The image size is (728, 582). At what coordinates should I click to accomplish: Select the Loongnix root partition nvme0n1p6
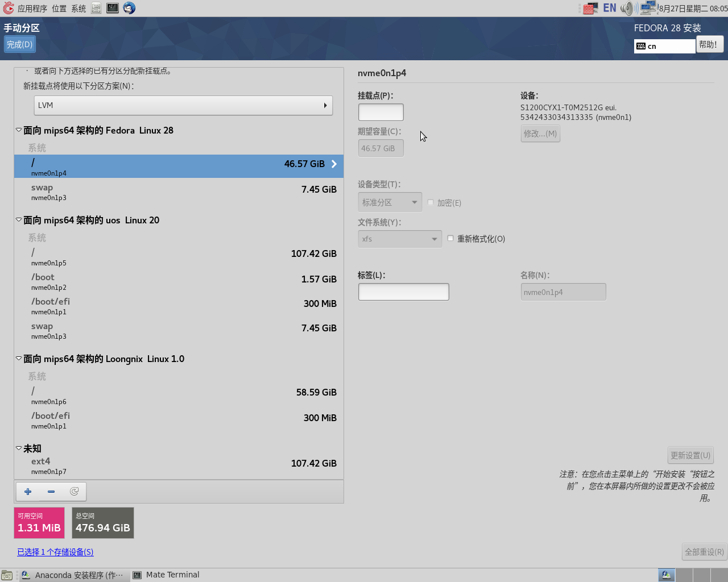point(179,395)
